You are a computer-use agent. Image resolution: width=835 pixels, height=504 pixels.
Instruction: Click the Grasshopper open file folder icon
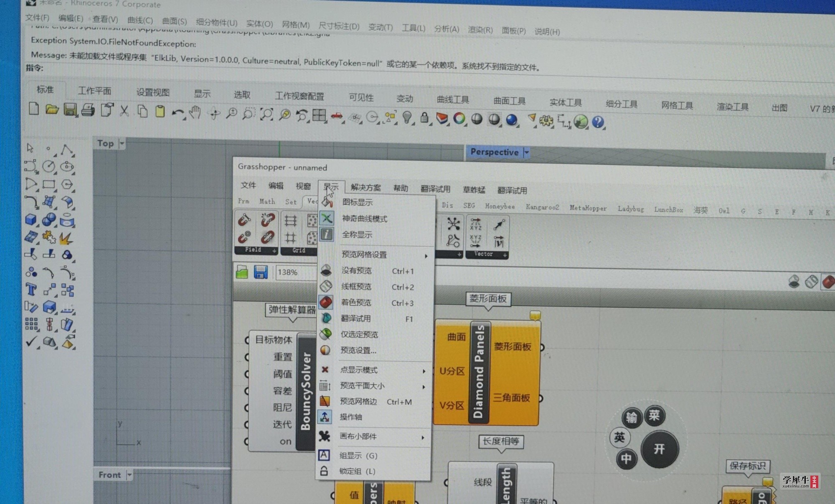coord(242,273)
